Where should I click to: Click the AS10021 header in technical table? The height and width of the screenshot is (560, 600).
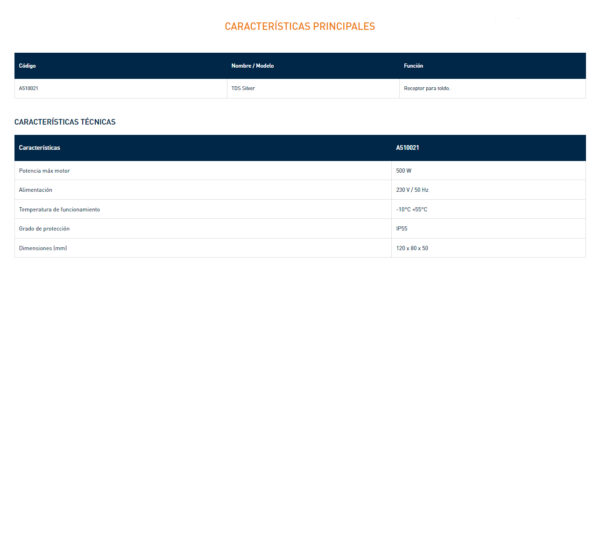coord(407,148)
